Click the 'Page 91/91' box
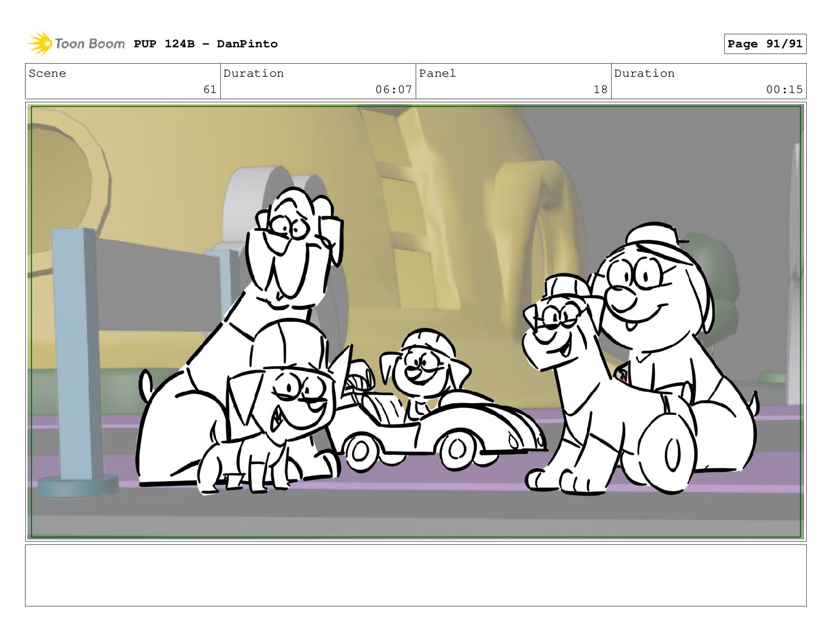This screenshot has width=832, height=644. point(765,44)
